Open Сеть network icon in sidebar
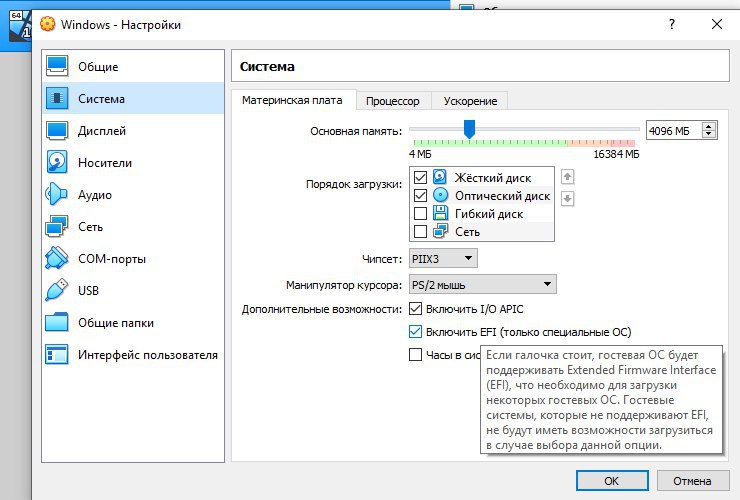740x500 pixels. pos(57,227)
